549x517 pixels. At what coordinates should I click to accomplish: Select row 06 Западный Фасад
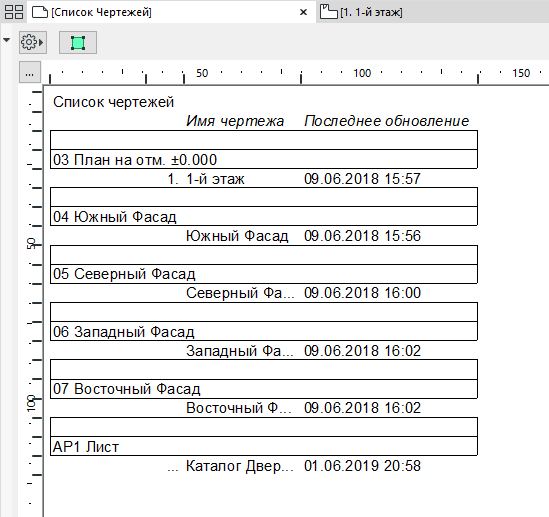click(264, 331)
